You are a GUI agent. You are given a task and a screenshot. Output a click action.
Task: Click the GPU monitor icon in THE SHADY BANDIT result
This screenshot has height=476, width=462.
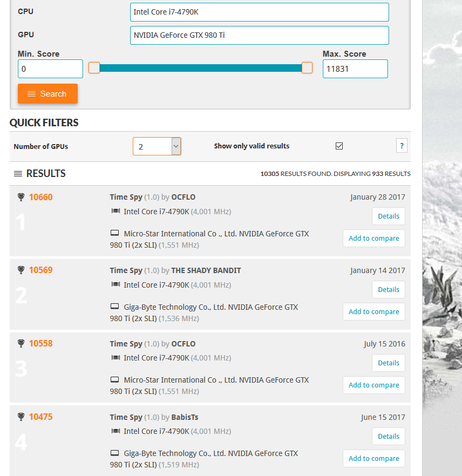114,307
